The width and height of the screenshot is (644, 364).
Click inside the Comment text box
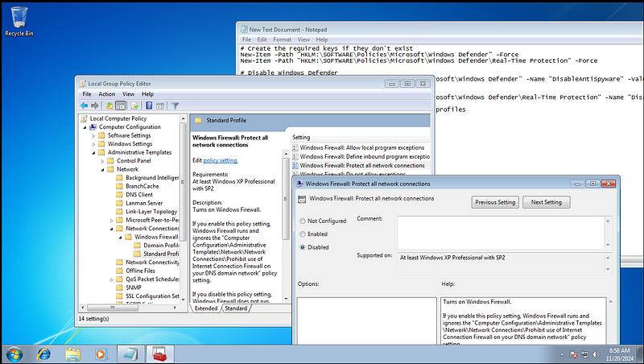coord(501,233)
